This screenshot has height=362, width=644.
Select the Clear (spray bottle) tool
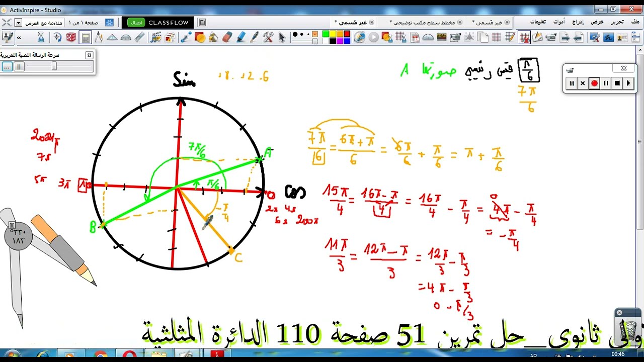(x=41, y=37)
